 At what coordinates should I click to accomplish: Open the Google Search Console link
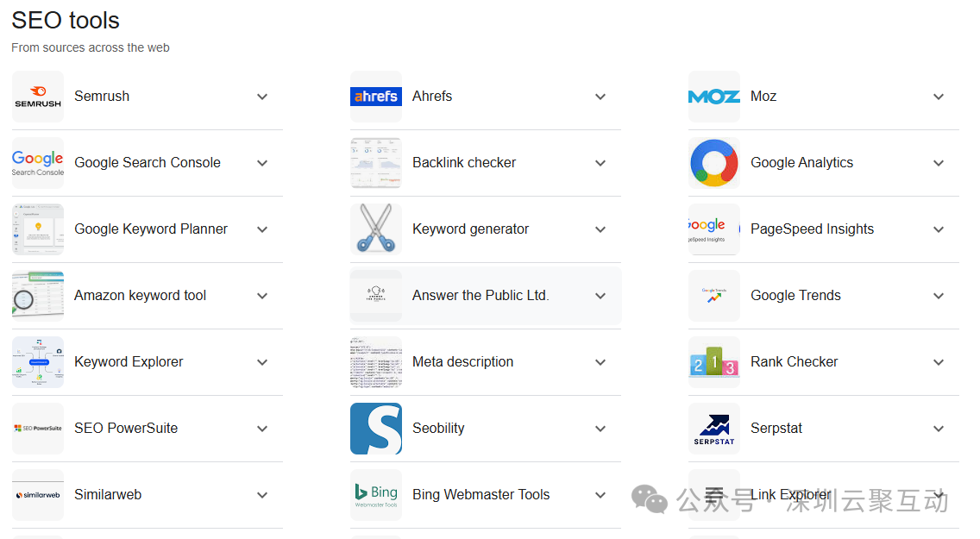pyautogui.click(x=148, y=163)
